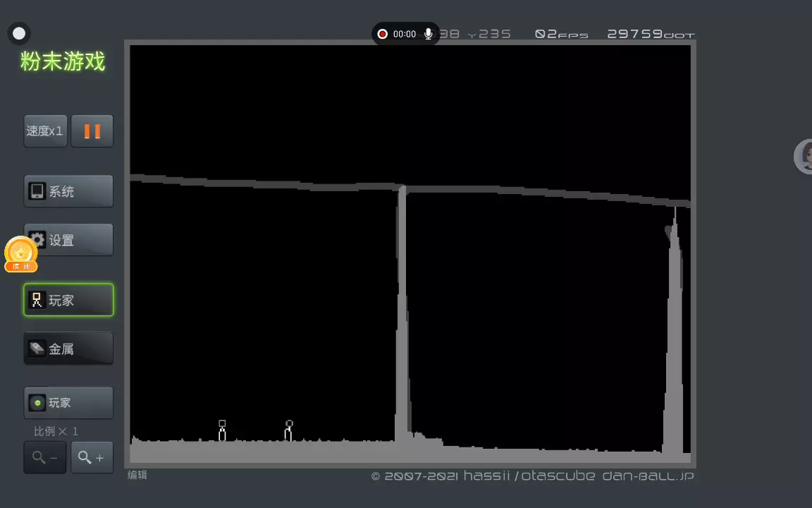Click the right round-headed stick figure player
Image resolution: width=812 pixels, height=508 pixels.
point(288,431)
